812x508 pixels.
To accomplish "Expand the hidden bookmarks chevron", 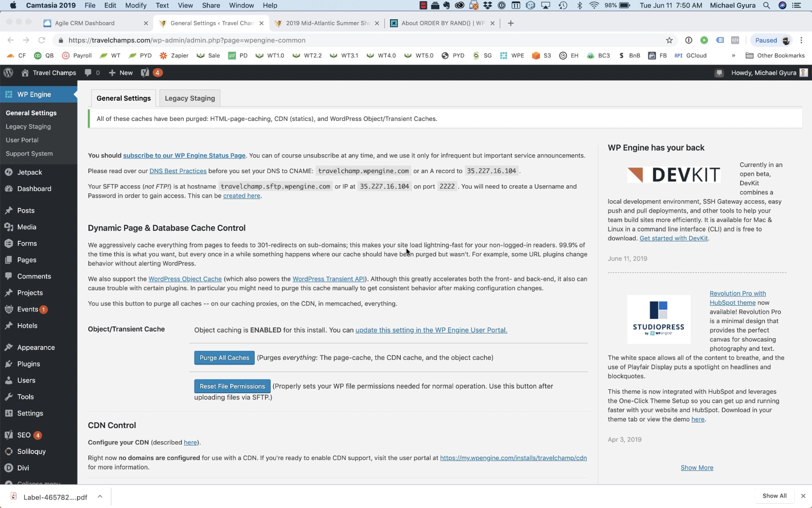I will click(x=733, y=56).
